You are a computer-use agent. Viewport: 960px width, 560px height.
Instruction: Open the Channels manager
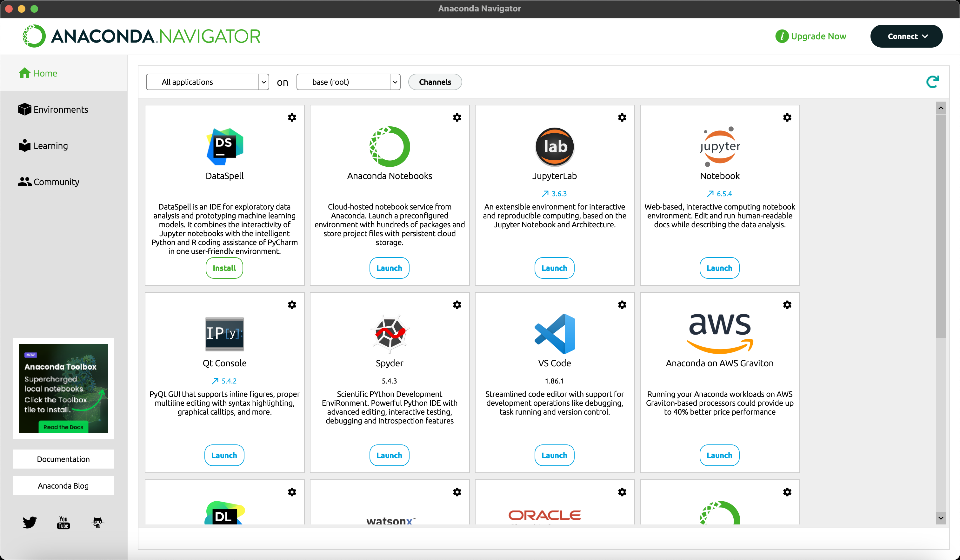(x=435, y=82)
